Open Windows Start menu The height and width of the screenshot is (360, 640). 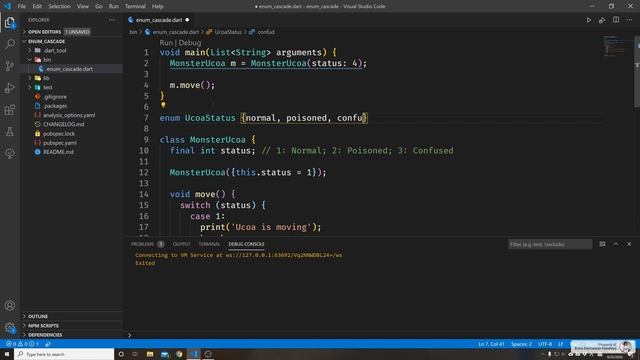7,354
